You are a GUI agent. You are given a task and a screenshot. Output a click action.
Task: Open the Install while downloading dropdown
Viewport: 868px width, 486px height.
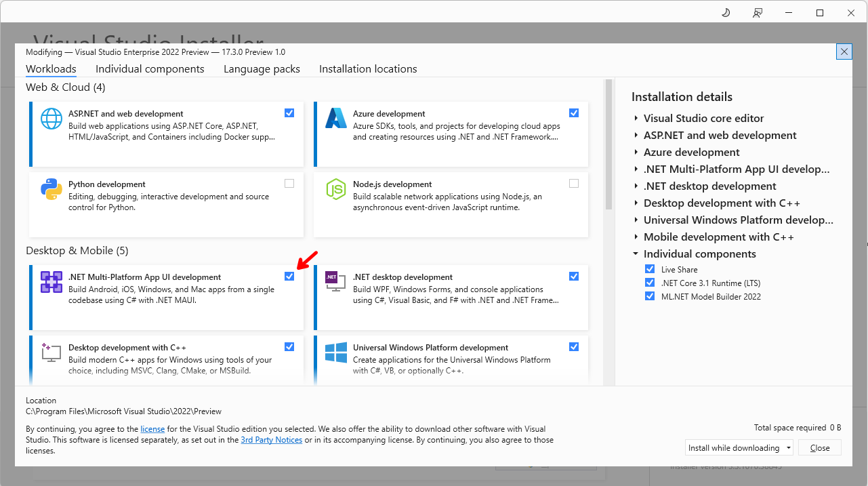pos(739,448)
